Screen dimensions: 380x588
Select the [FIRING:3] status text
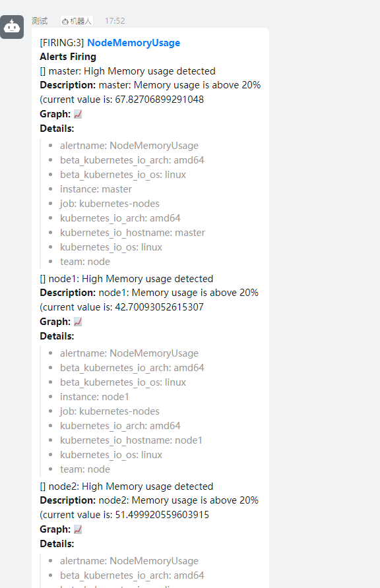pyautogui.click(x=62, y=43)
